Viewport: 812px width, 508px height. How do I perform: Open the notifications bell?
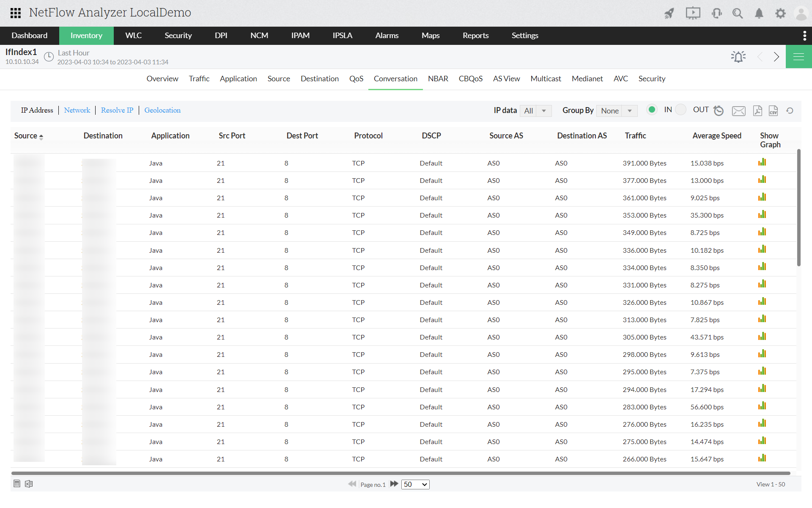759,13
